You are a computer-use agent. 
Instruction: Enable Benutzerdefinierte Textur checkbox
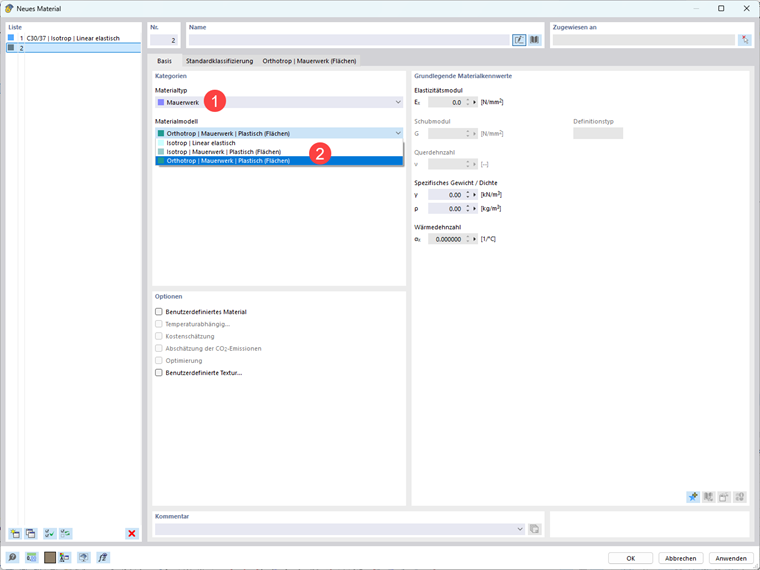coord(158,373)
